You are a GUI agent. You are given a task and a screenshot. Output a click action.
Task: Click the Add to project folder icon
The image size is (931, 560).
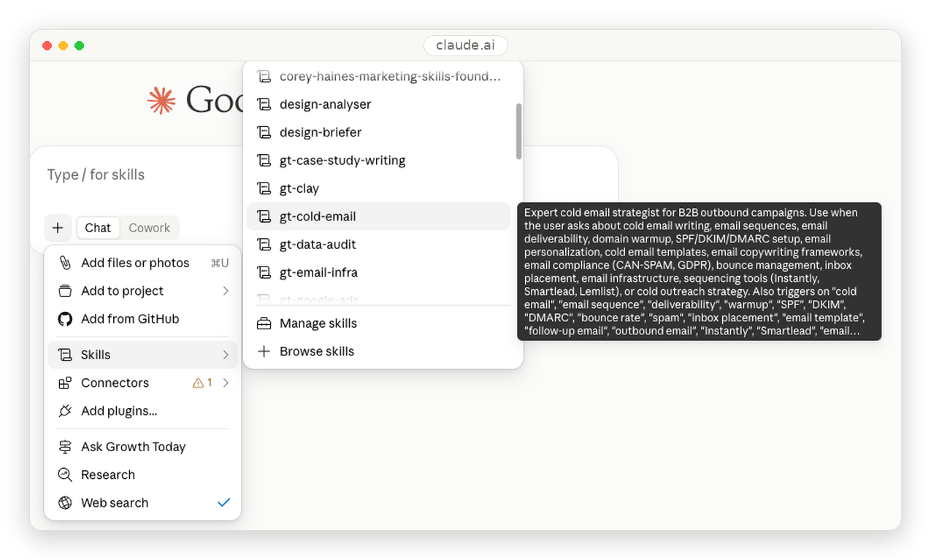65,291
